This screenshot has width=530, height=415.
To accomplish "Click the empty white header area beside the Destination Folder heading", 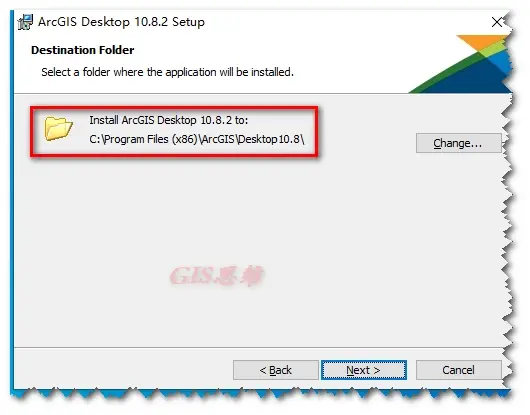I will tap(270, 50).
